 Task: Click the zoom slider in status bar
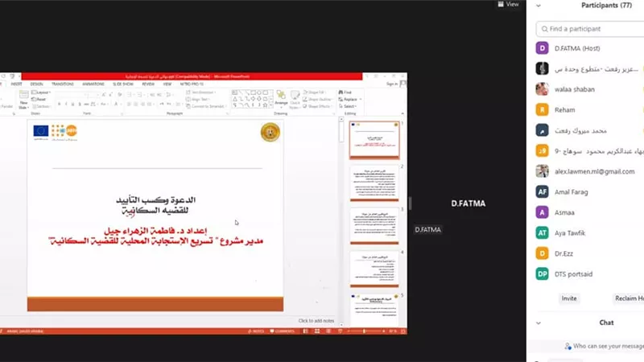pos(365,331)
